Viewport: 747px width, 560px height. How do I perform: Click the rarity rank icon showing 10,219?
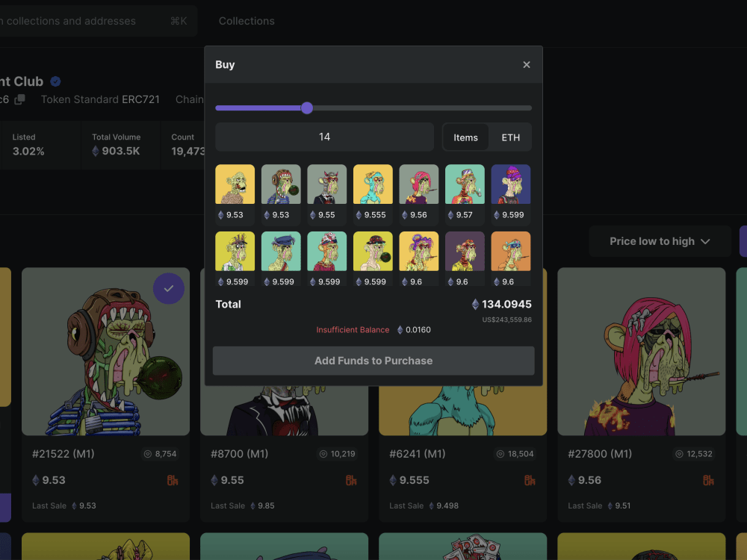[x=324, y=453]
